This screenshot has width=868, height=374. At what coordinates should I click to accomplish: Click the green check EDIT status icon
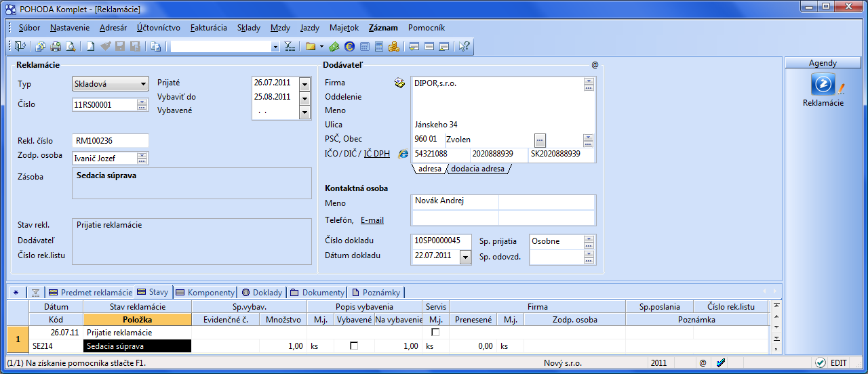821,363
